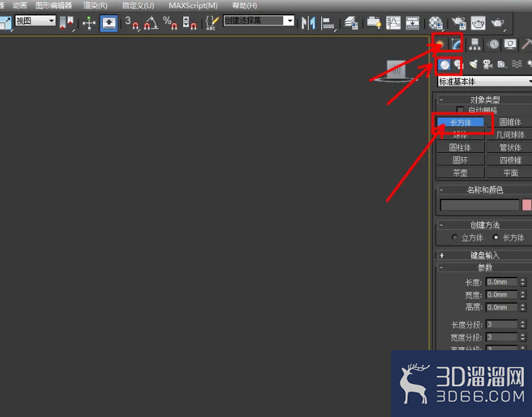532x417 pixels.
Task: Click the Render Production teapot icon
Action: [x=497, y=23]
